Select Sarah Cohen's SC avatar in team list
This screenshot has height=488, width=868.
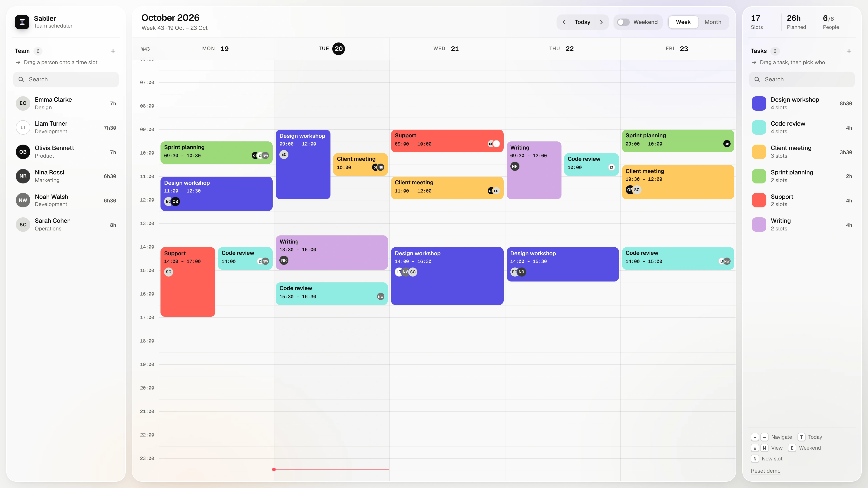point(23,225)
